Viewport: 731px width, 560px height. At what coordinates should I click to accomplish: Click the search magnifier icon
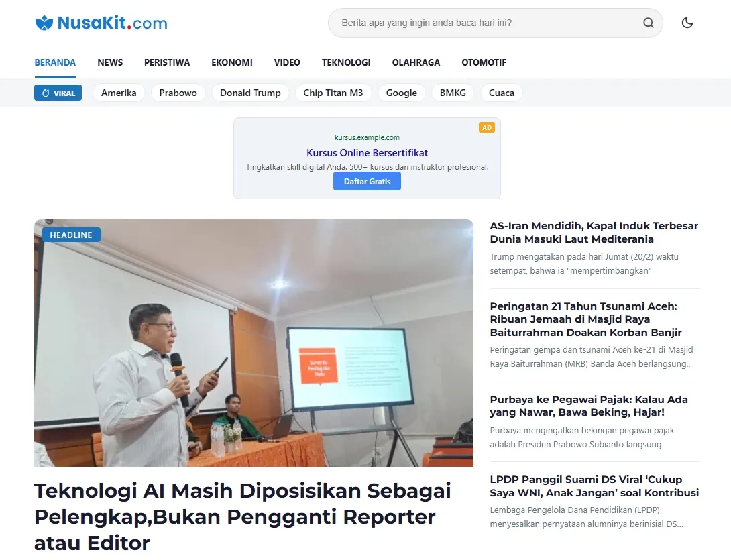point(648,23)
